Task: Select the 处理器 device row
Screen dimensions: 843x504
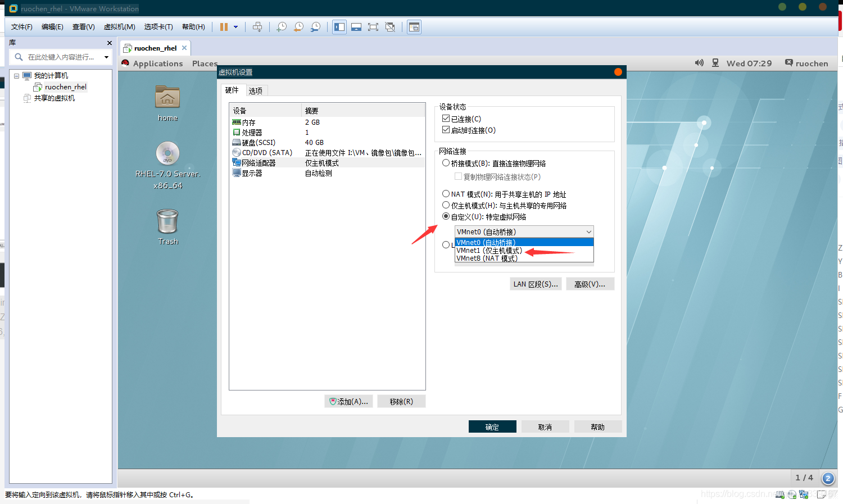Action: [327, 133]
